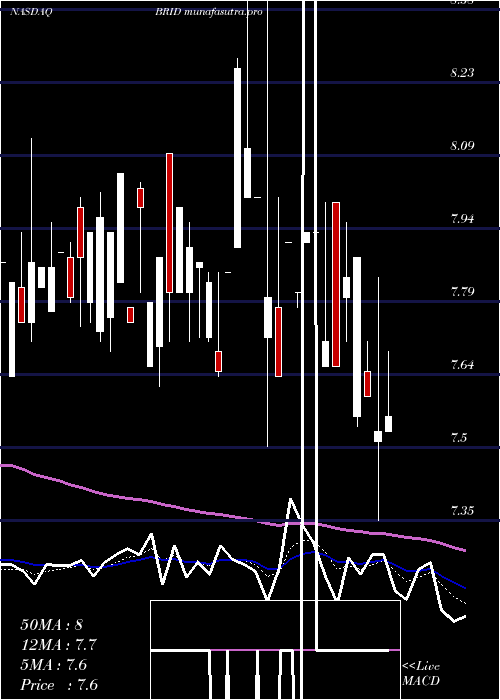Image resolution: width=500 pixels, height=700 pixels.
Task: Select the 7.64 price axis label
Action: pos(462,365)
